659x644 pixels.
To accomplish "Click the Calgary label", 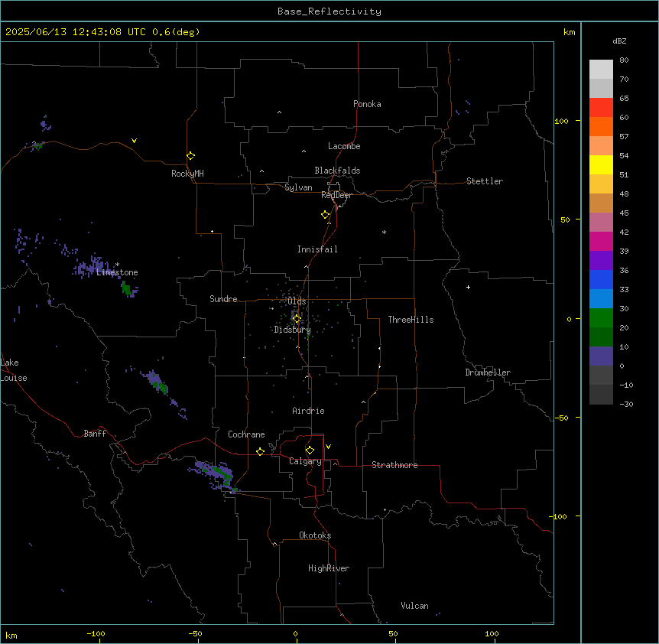I will [305, 461].
